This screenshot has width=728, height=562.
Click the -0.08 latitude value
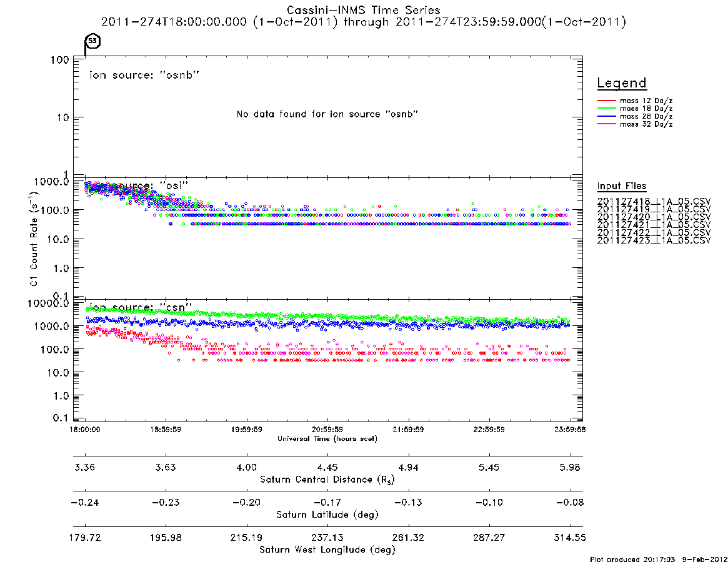click(x=570, y=503)
